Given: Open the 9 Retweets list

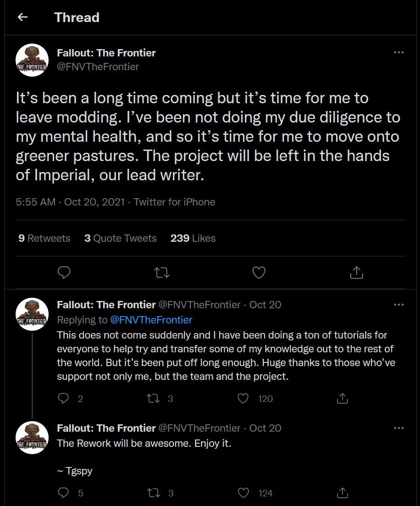Looking at the screenshot, I should pyautogui.click(x=44, y=238).
